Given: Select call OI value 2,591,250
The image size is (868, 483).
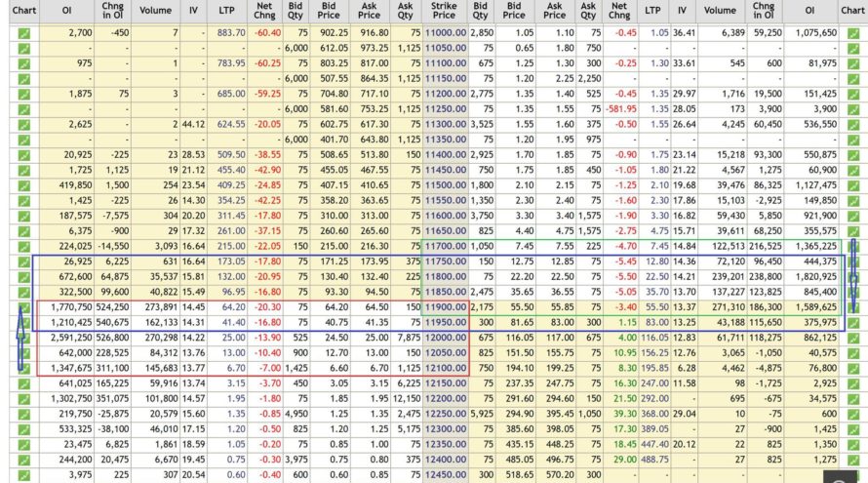Looking at the screenshot, I should click(71, 338).
